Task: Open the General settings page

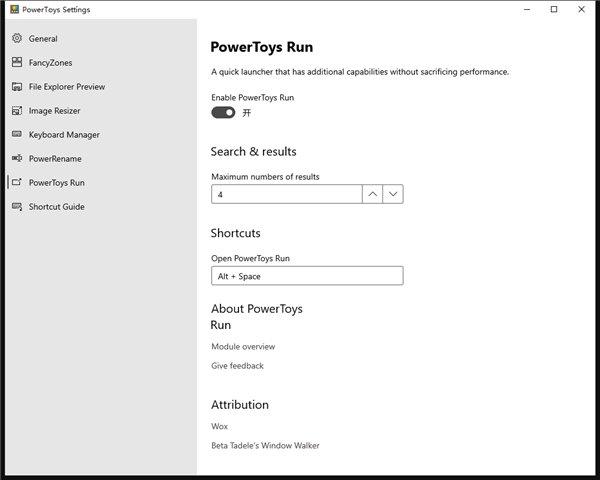Action: point(43,39)
